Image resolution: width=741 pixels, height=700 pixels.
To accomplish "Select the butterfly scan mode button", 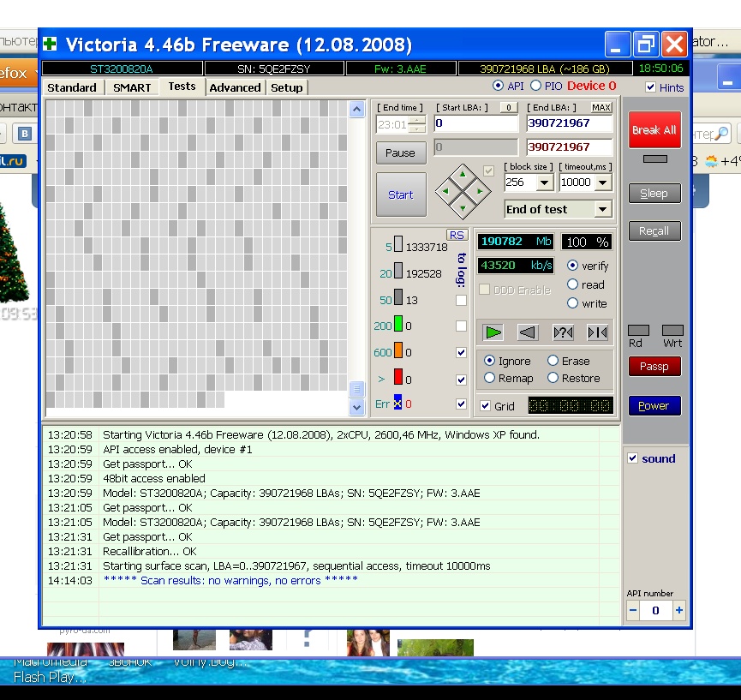I will [x=597, y=332].
